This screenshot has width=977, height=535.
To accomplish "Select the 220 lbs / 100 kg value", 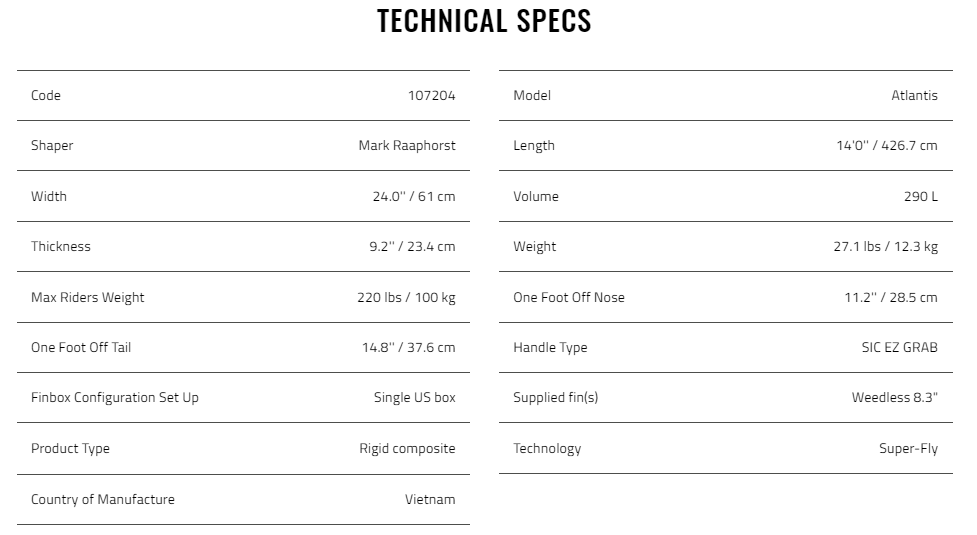I will click(406, 297).
